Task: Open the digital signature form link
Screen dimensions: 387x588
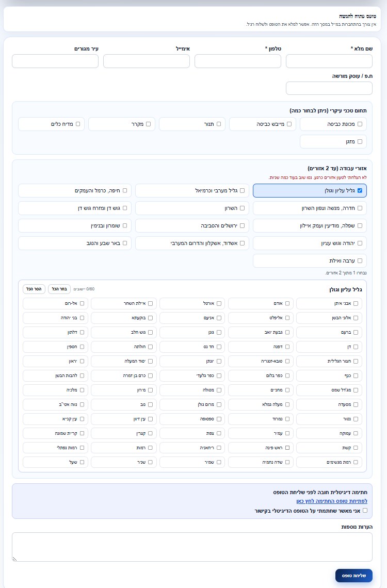Action: 331,501
